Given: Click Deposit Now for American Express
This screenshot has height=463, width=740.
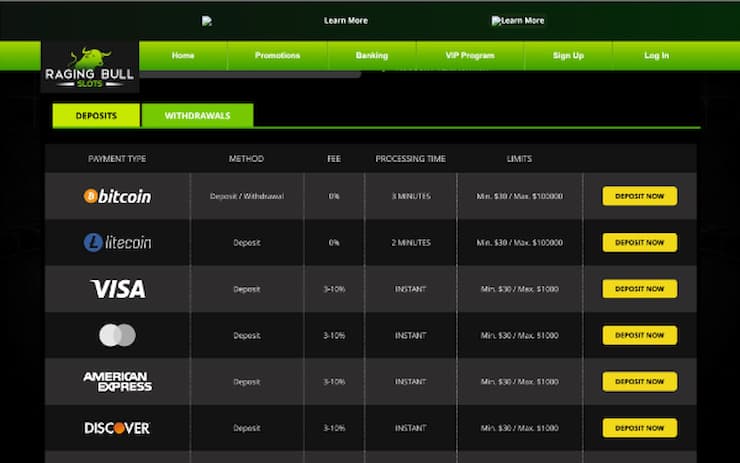Looking at the screenshot, I should coord(639,381).
